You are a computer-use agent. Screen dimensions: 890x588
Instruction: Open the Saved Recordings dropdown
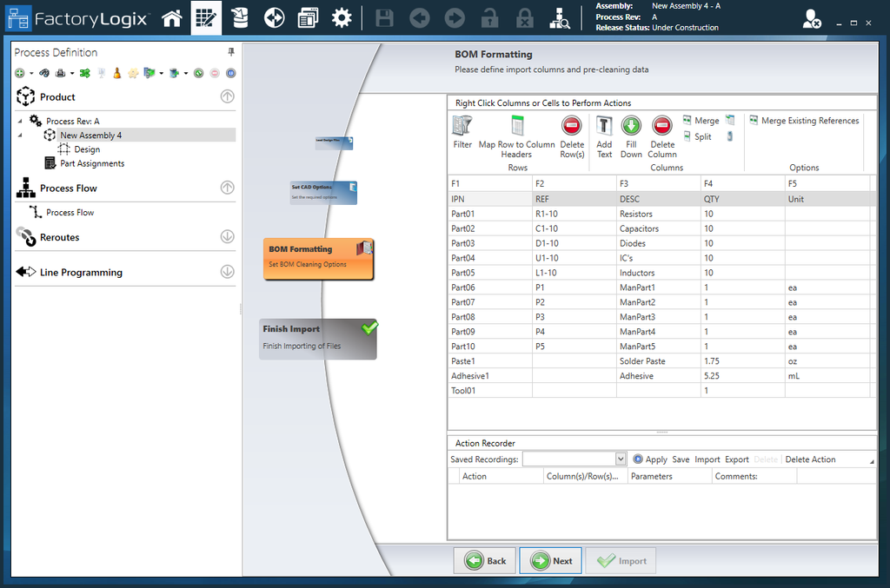tap(619, 459)
